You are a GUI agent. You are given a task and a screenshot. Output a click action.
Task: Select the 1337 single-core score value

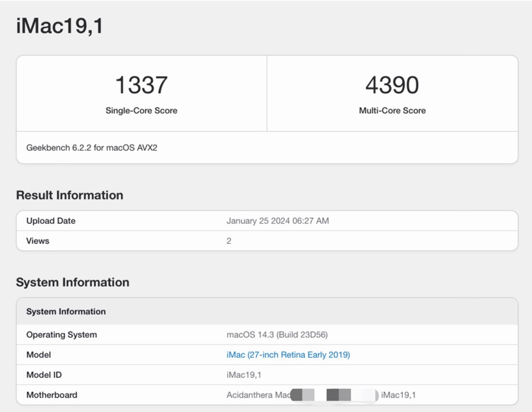click(141, 85)
